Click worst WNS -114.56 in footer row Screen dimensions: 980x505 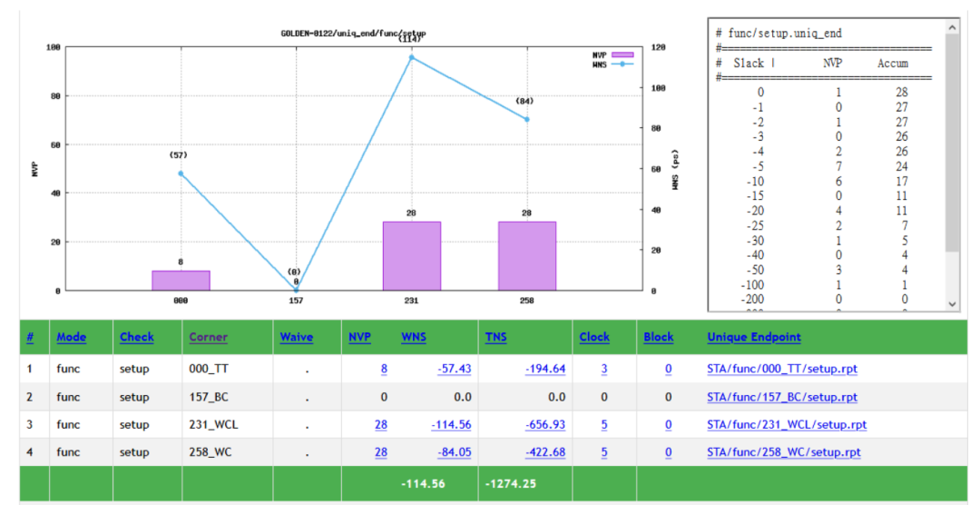point(424,484)
